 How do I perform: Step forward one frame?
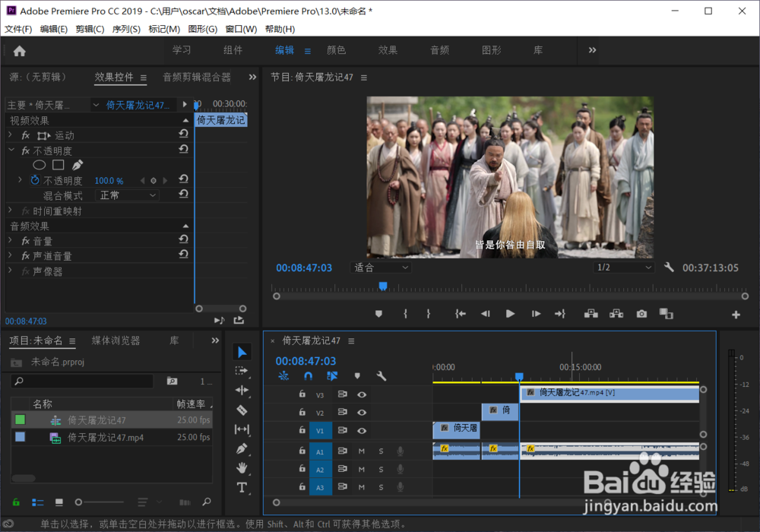pos(536,314)
